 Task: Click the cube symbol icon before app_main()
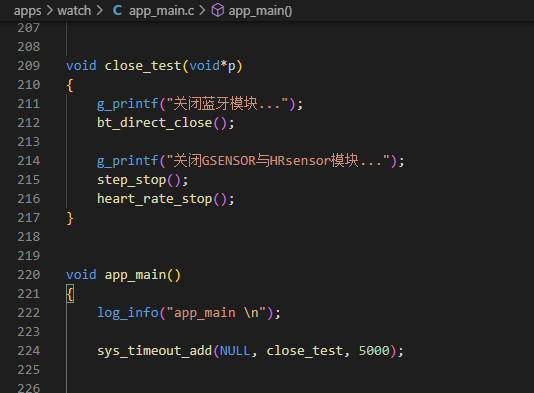pyautogui.click(x=218, y=11)
